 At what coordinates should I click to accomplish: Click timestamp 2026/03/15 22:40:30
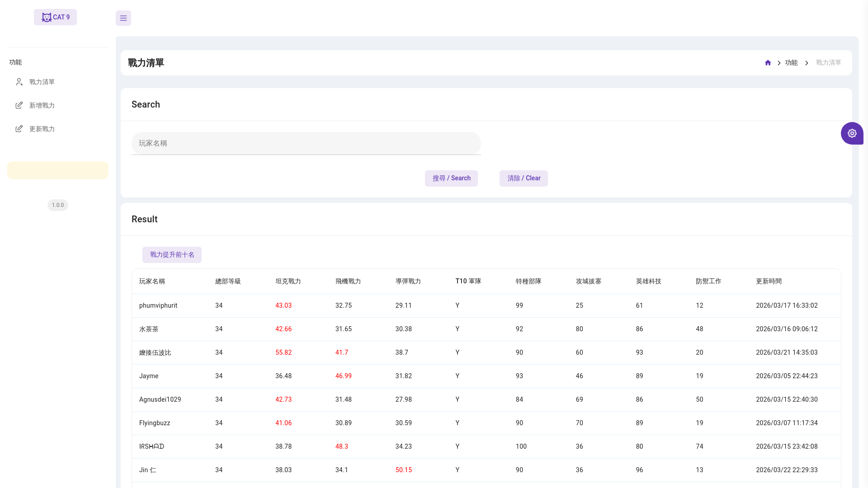(787, 400)
